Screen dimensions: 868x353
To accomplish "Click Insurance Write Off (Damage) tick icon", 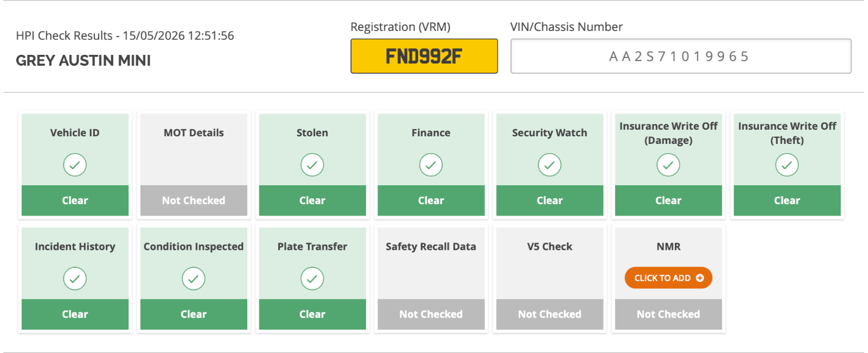I will coord(668,165).
